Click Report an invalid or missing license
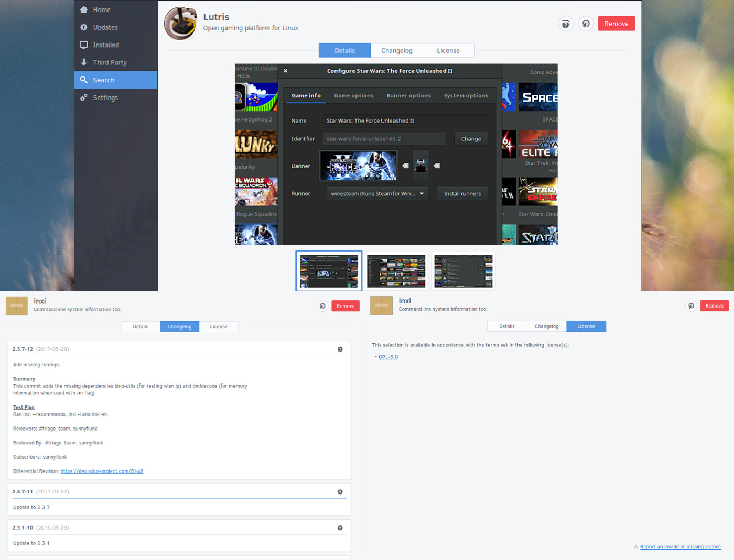Screen dimensions: 734x560 680,547
